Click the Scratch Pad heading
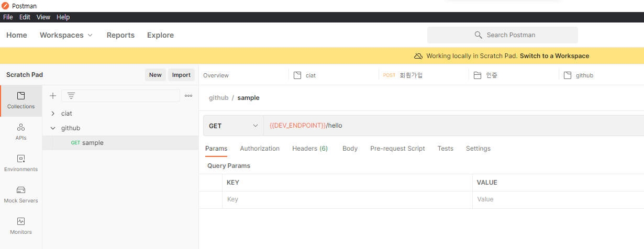Image resolution: width=644 pixels, height=249 pixels. point(25,75)
